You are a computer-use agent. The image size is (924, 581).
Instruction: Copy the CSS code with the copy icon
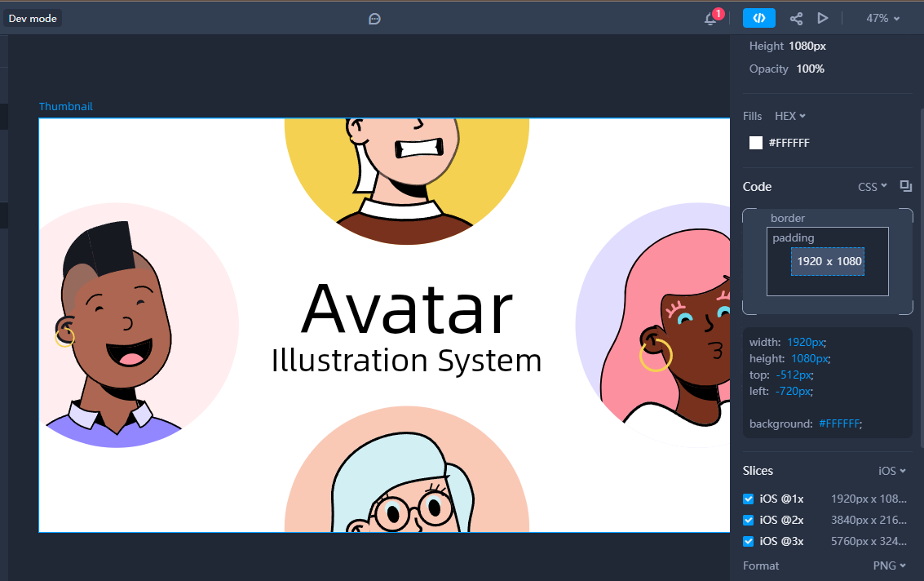[x=905, y=187]
